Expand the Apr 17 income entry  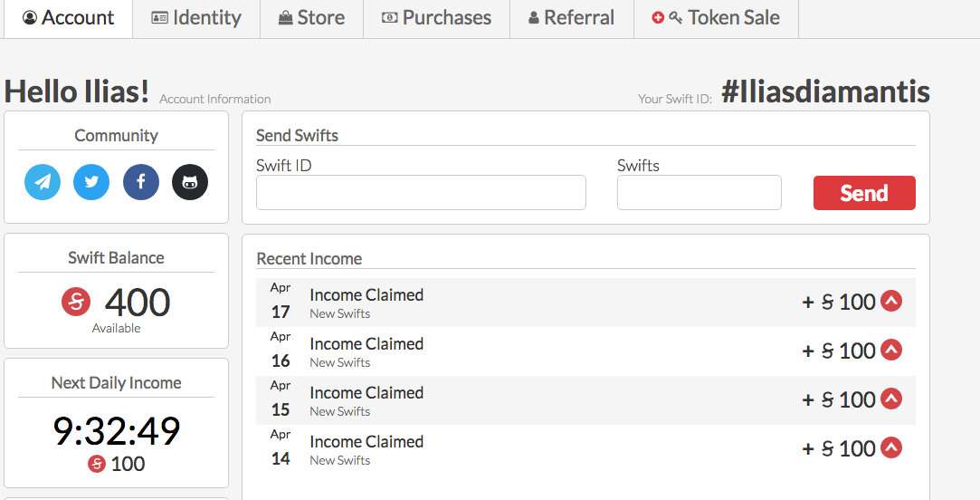click(891, 302)
